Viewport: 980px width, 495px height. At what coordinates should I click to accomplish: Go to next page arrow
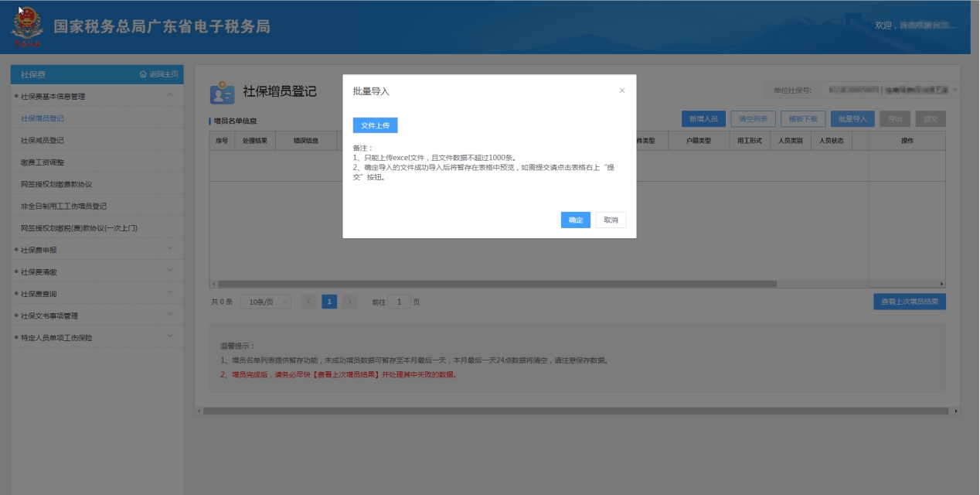pyautogui.click(x=349, y=302)
